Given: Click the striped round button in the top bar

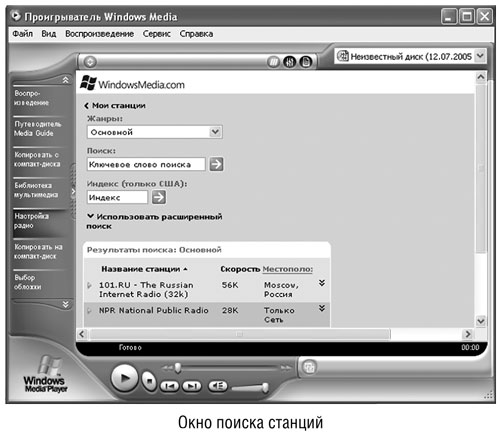Looking at the screenshot, I should pyautogui.click(x=273, y=62).
